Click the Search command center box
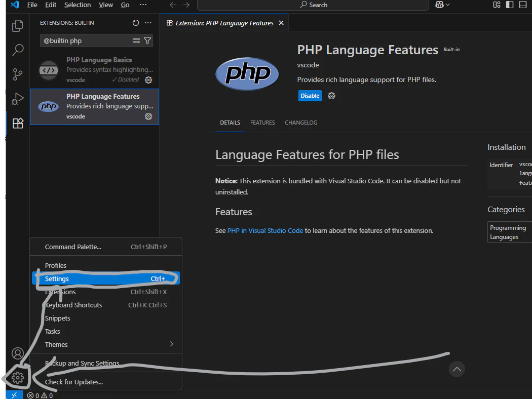Image resolution: width=532 pixels, height=399 pixels. click(x=313, y=5)
